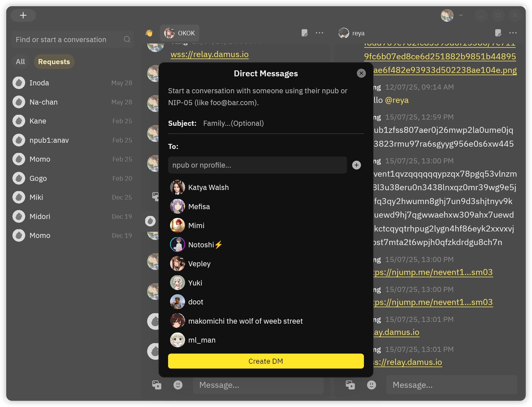Open the OKOK chat tab
The image size is (532, 407).
(x=180, y=33)
